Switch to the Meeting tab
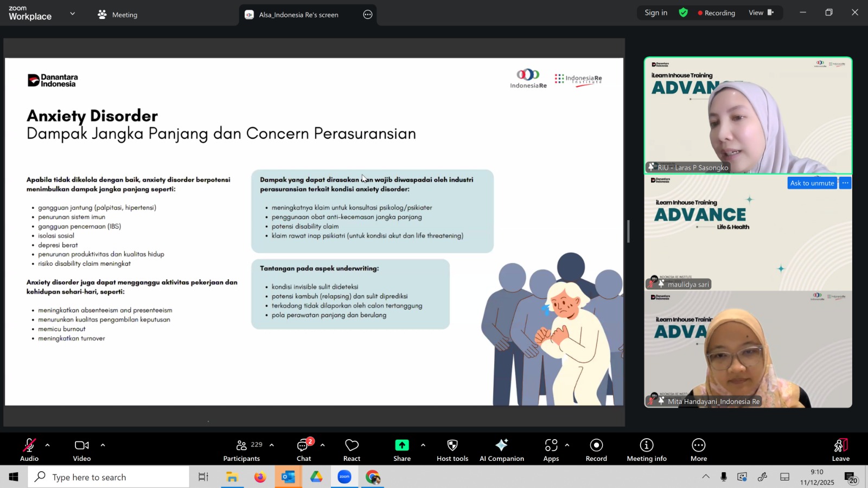This screenshot has height=488, width=868. click(118, 15)
